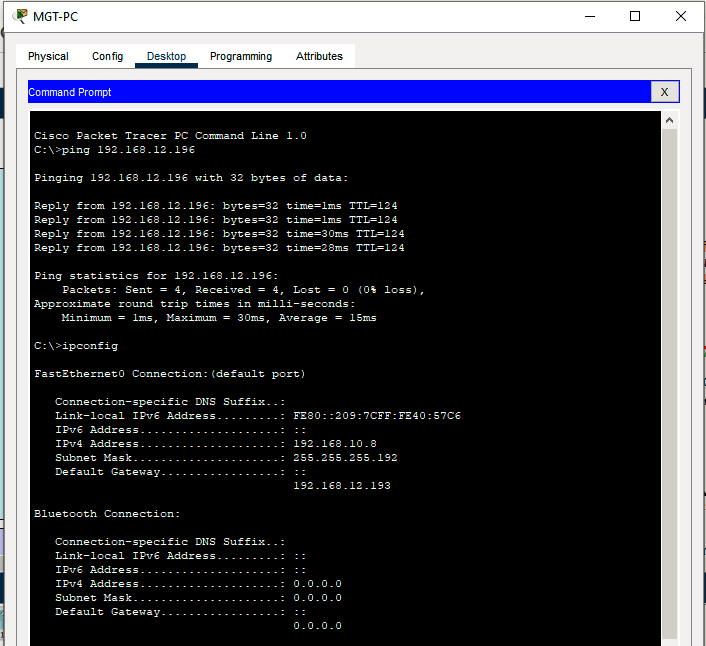Click the IPv4 address 192.168.10.8
Screen dimensions: 706x646
[x=335, y=444]
